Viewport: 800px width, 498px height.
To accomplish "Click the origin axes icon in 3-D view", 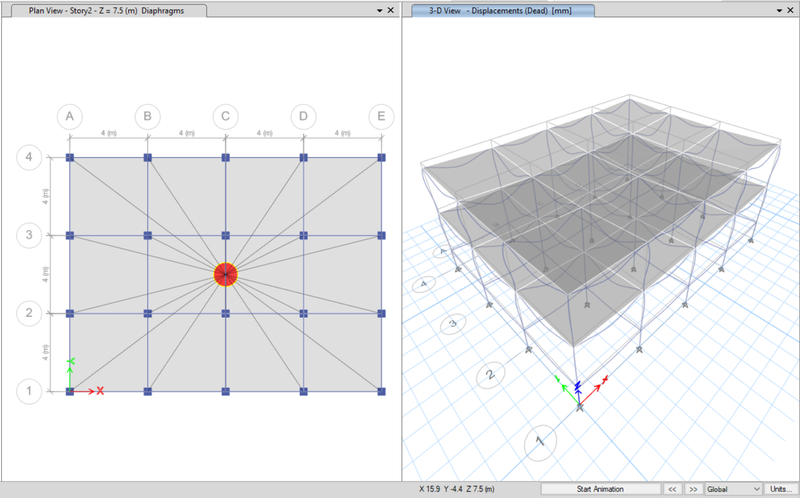I will [579, 393].
